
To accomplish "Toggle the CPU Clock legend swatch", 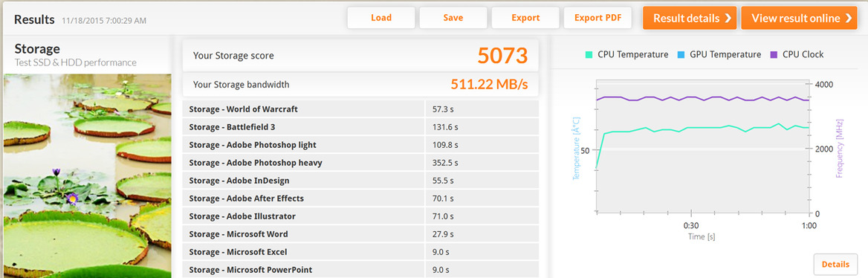I will click(774, 55).
